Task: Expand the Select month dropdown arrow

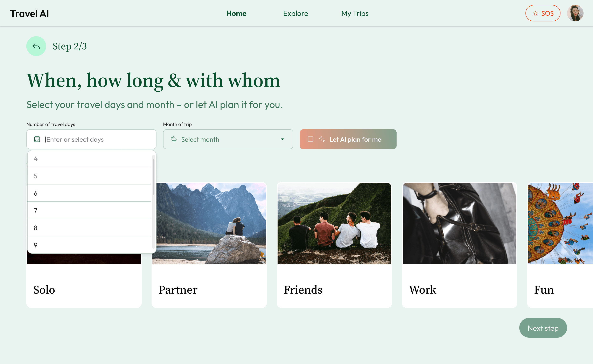Action: click(x=282, y=139)
